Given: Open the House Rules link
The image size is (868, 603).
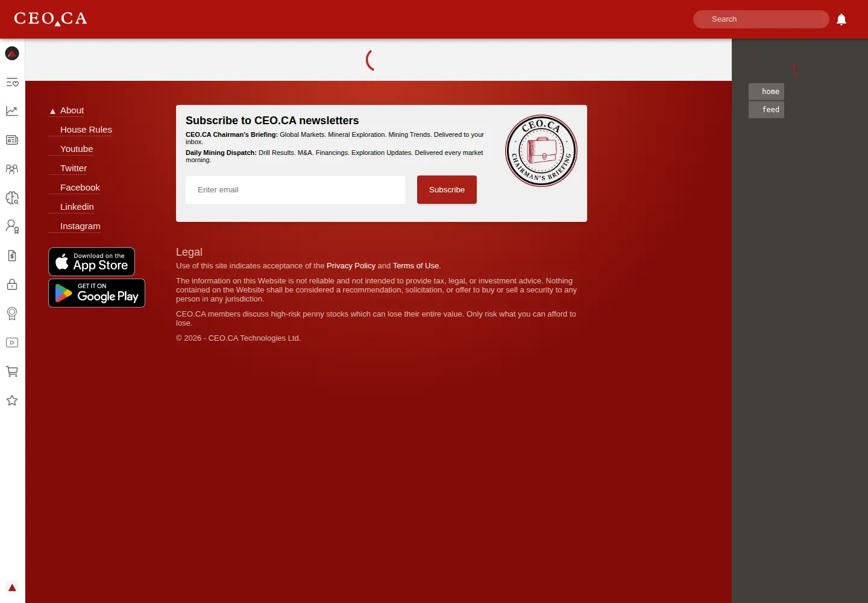Looking at the screenshot, I should pos(86,130).
